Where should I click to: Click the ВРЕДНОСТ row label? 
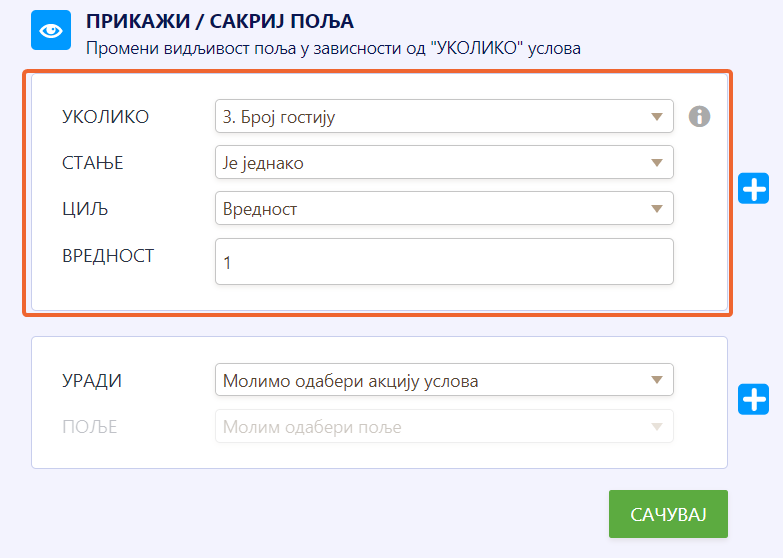(108, 255)
